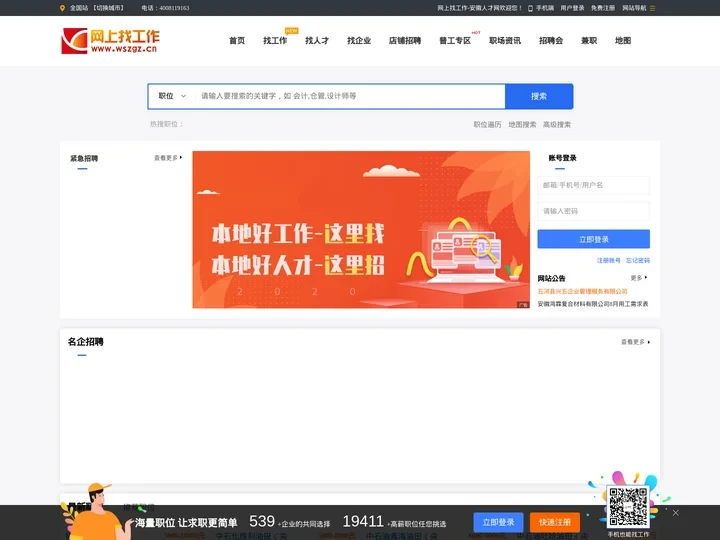Focus the 请输入密码 password field

point(593,211)
